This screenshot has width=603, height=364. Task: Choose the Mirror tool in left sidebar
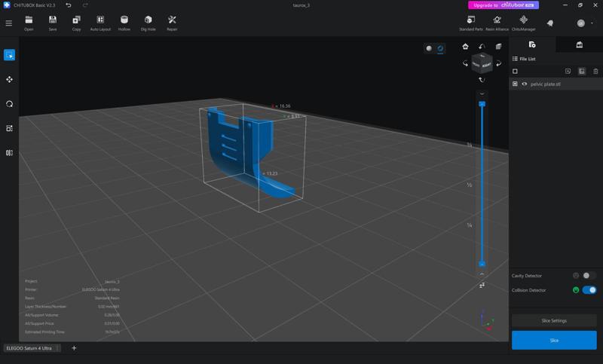[9, 153]
